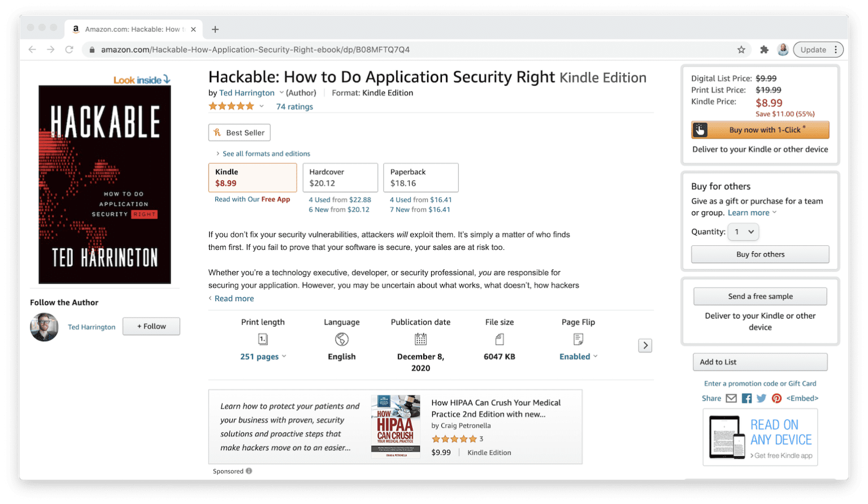This screenshot has width=868, height=504.
Task: Click the Look inside book cover thumbnail
Action: click(104, 184)
